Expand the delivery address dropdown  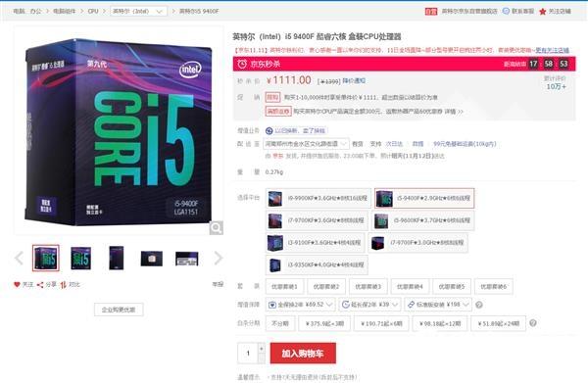306,144
